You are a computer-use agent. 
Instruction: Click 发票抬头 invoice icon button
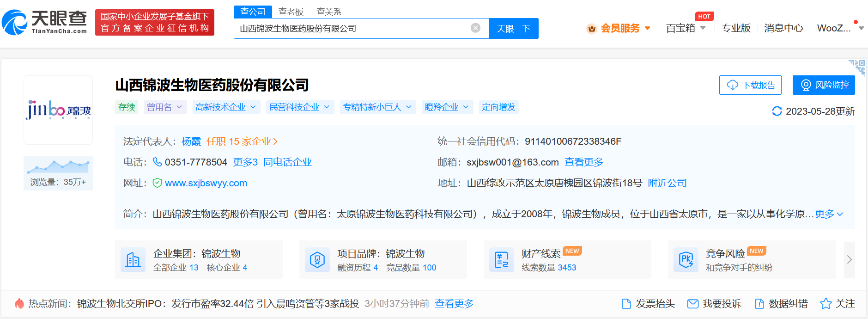pyautogui.click(x=648, y=304)
